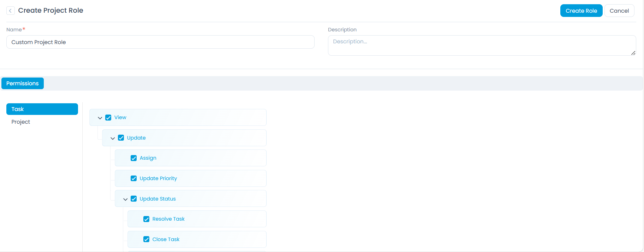This screenshot has width=644, height=252.
Task: Collapse the Update Status group
Action: pos(125,199)
